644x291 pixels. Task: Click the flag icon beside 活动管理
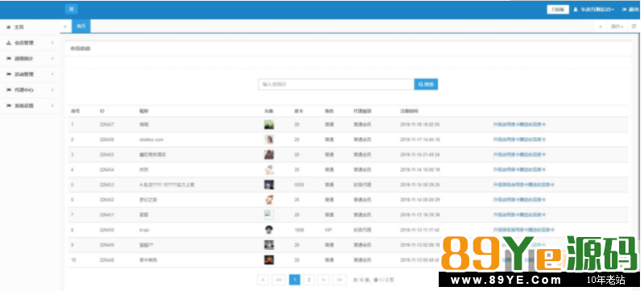[x=9, y=74]
